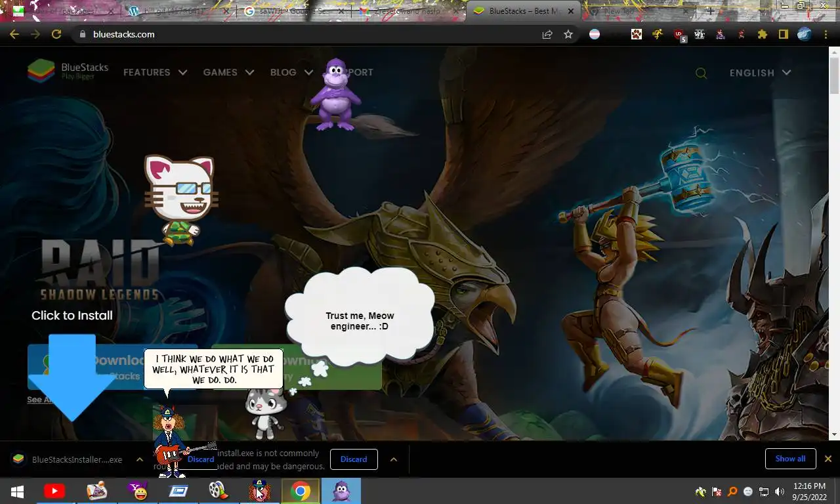Image resolution: width=840 pixels, height=504 pixels.
Task: Bookmark this page with the star
Action: [568, 34]
